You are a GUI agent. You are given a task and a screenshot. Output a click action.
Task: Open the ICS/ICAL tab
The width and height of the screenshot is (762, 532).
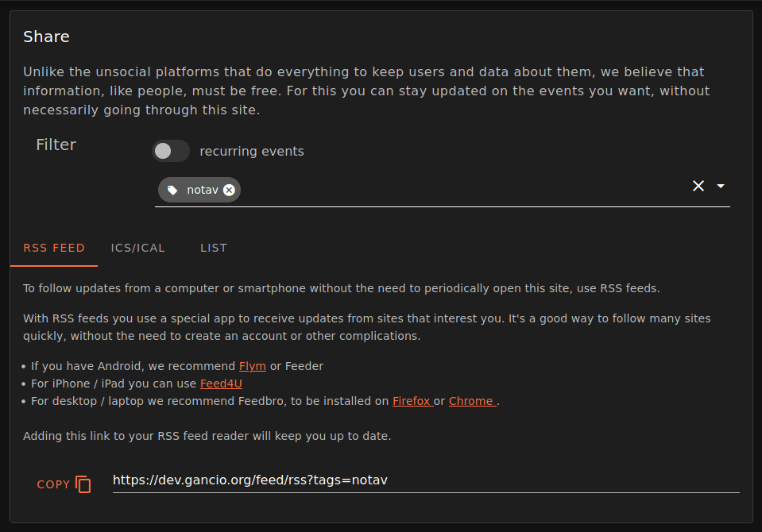(x=138, y=248)
